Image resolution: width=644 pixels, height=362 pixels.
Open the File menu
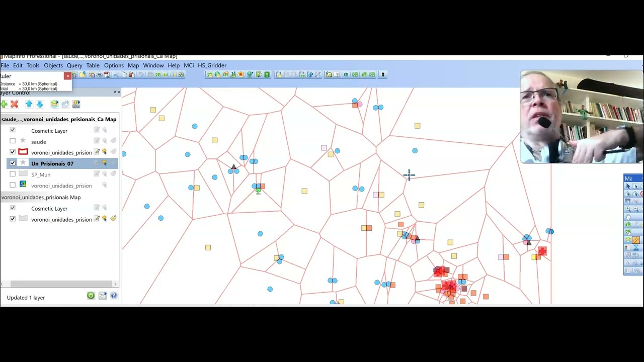[5, 65]
